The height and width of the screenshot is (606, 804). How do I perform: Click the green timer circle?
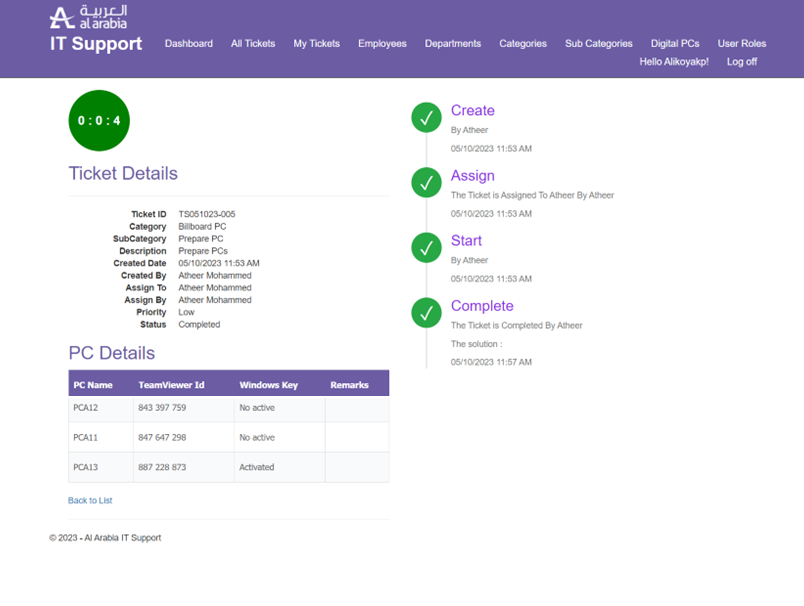(99, 121)
